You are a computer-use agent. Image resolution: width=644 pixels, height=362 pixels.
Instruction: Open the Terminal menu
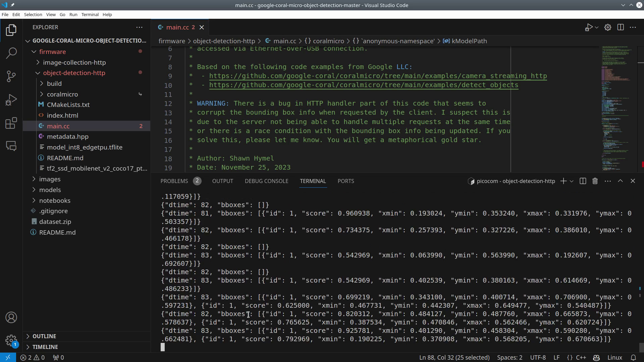[90, 14]
